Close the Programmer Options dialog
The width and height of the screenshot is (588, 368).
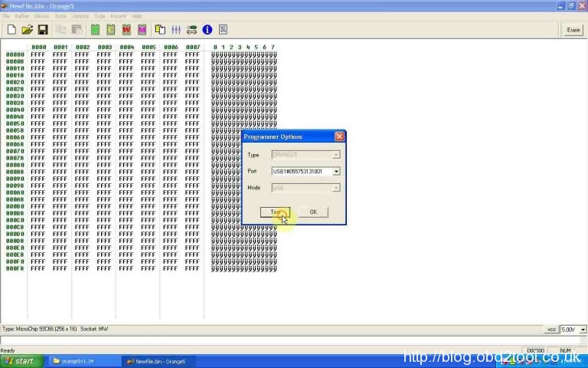[x=339, y=136]
